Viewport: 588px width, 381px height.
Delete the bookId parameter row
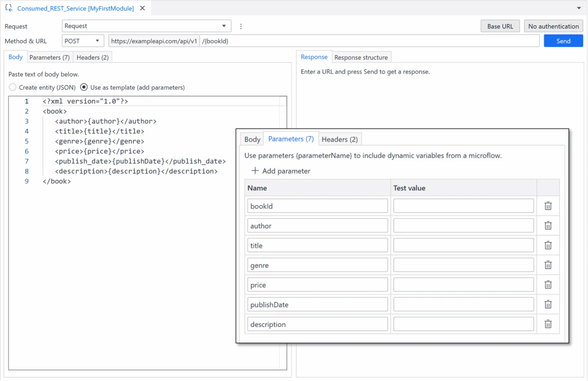pos(548,206)
